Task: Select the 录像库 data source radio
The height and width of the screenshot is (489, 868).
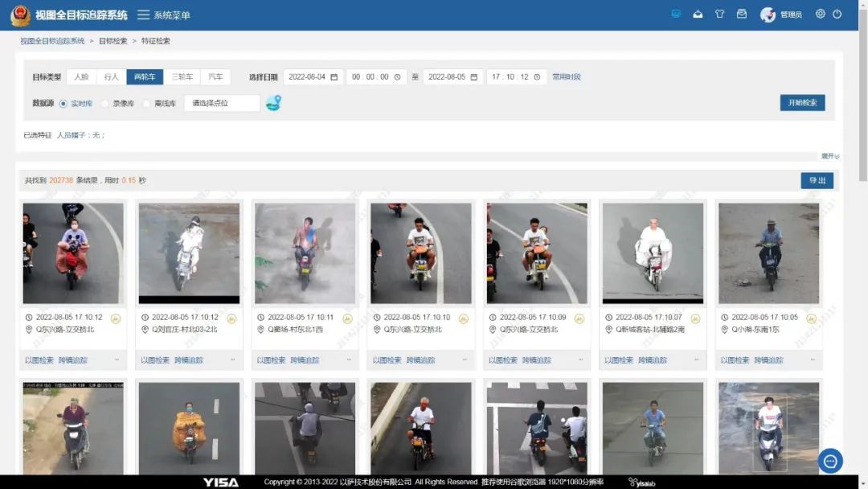Action: (x=104, y=104)
